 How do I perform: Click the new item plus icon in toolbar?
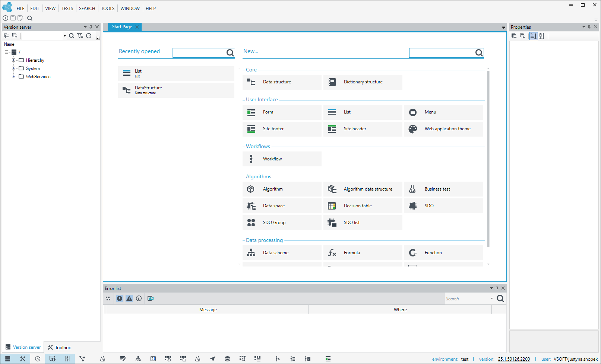pos(6,18)
